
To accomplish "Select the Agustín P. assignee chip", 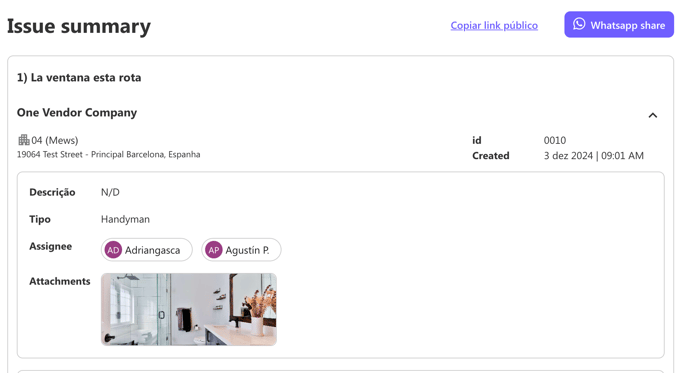I will [241, 250].
